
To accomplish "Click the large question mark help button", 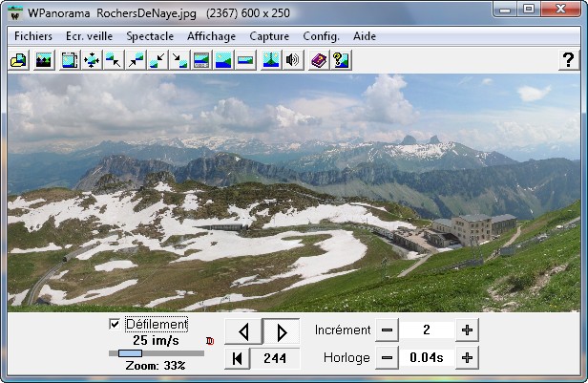I will pyautogui.click(x=569, y=60).
